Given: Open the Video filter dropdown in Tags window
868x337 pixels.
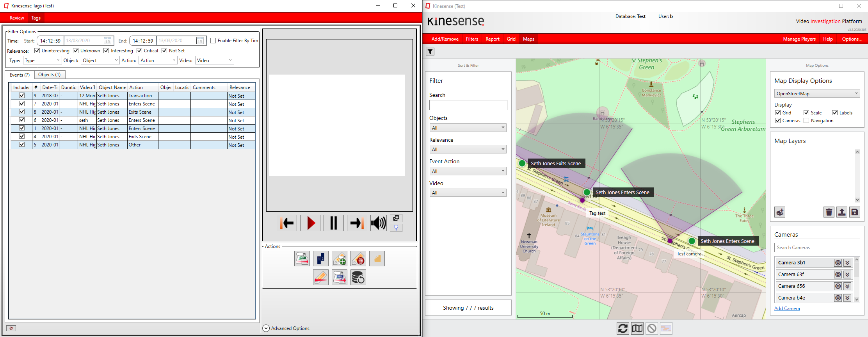Looking at the screenshot, I should tap(215, 61).
